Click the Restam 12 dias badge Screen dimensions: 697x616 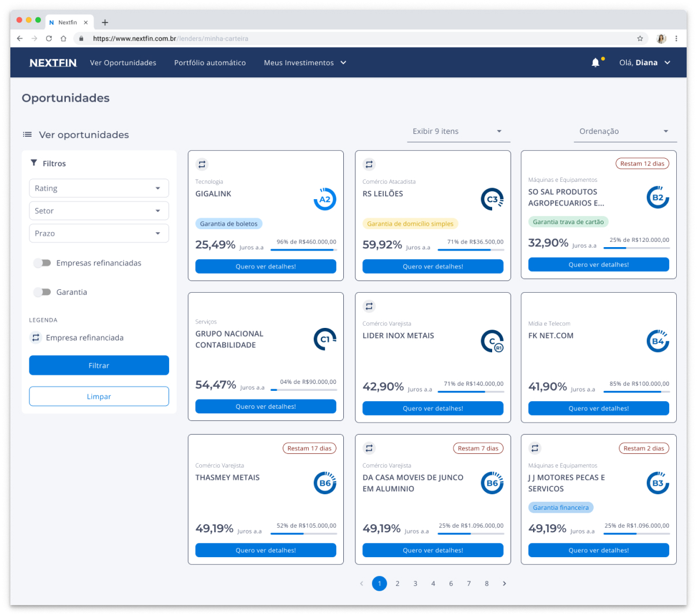click(x=642, y=163)
